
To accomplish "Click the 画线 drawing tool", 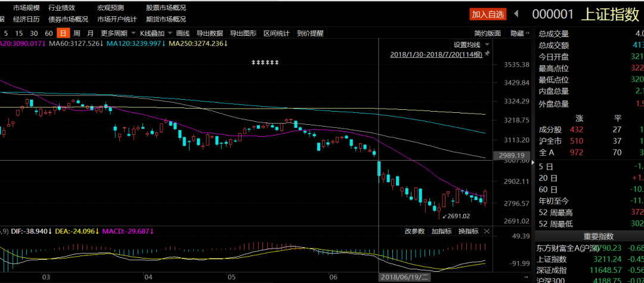I will coord(182,33).
